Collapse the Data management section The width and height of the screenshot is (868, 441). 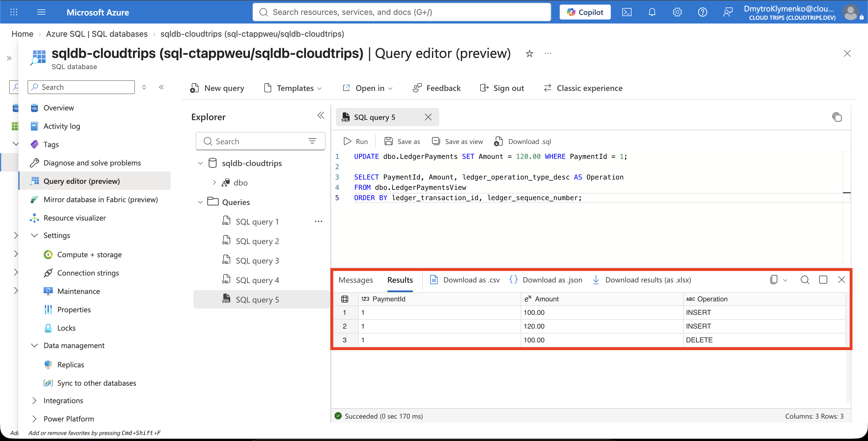coord(34,346)
